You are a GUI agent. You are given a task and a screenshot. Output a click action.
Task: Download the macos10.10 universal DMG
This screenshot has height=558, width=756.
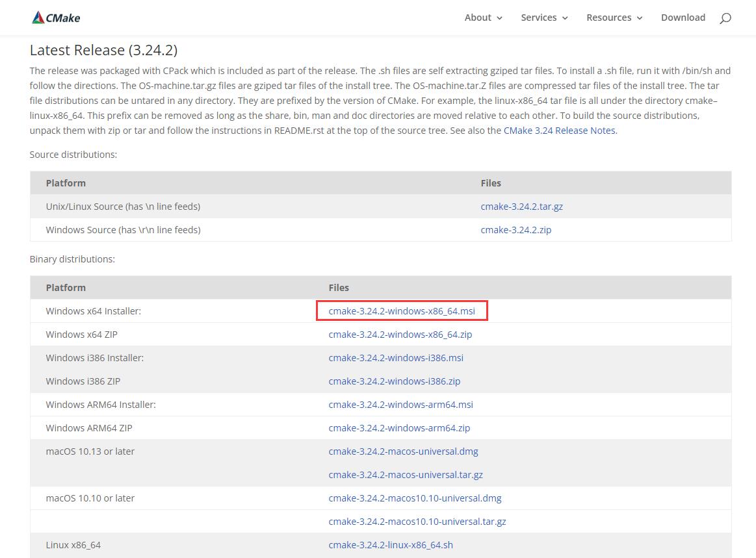[415, 498]
